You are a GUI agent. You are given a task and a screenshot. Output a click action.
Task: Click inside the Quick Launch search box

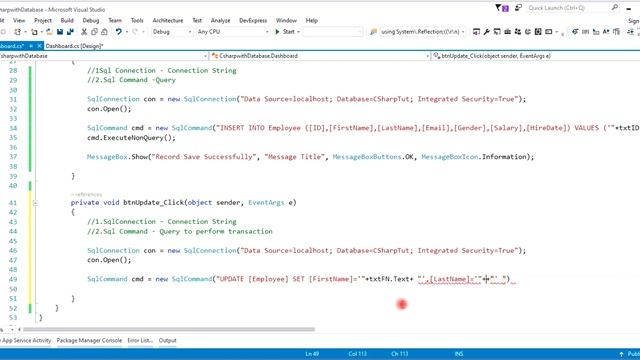tap(568, 8)
